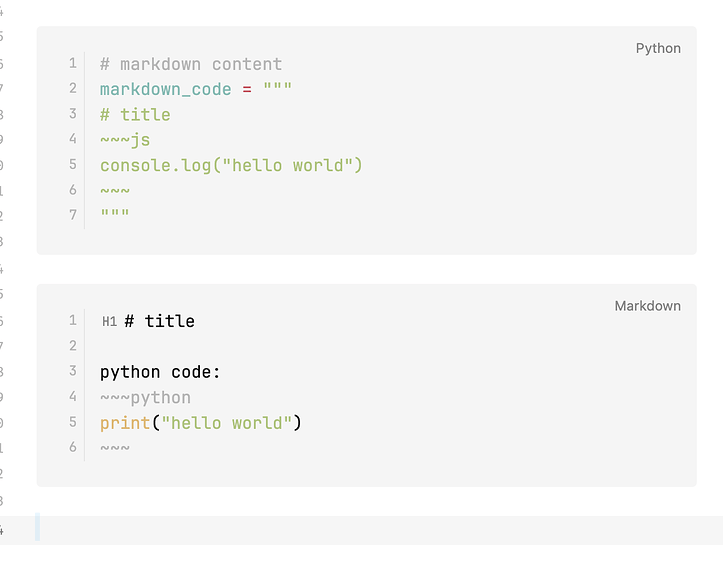Open the Python language selector label
Screen dimensions: 723x562
click(658, 48)
